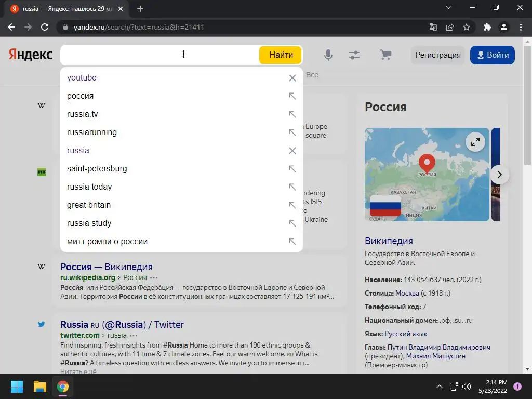This screenshot has width=532, height=399.
Task: Insert 'saint-petersburg' suggestion using its arrow
Action: 292,169
